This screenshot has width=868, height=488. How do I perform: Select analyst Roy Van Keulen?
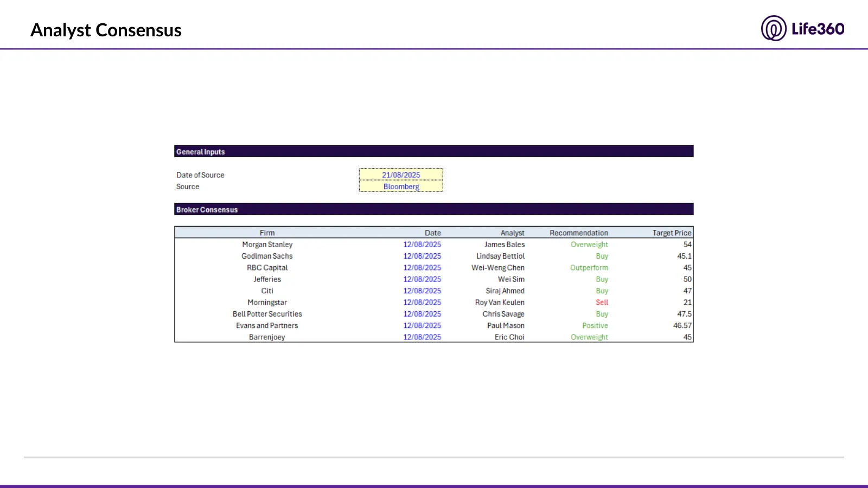coord(500,303)
